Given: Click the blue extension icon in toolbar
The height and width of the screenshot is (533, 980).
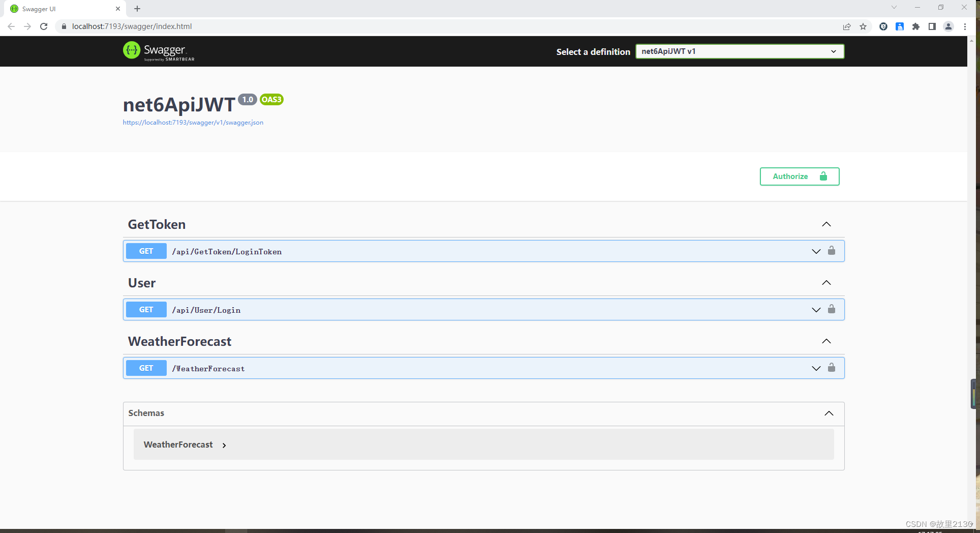Looking at the screenshot, I should (900, 26).
